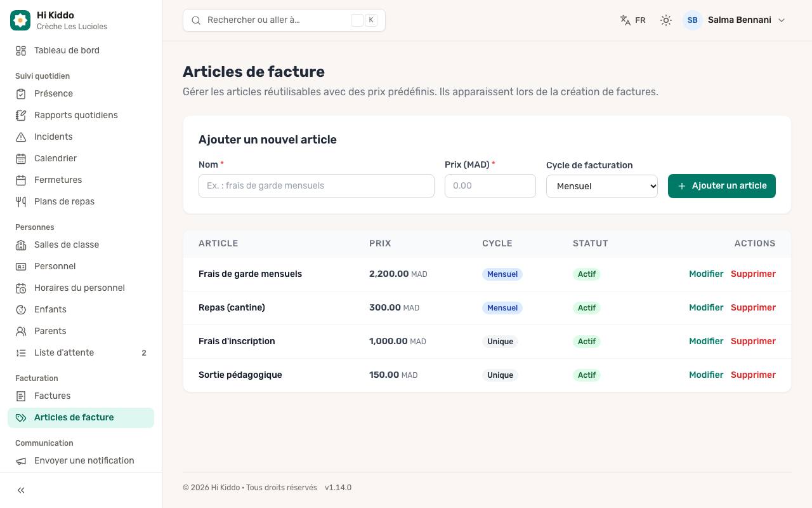Click the SB user avatar
The height and width of the screenshot is (508, 812).
(693, 20)
